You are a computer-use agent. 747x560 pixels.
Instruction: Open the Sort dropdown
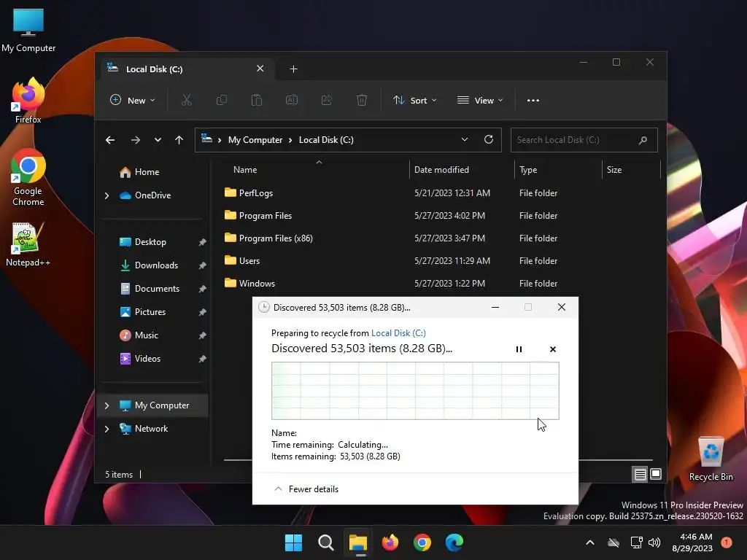click(x=414, y=100)
